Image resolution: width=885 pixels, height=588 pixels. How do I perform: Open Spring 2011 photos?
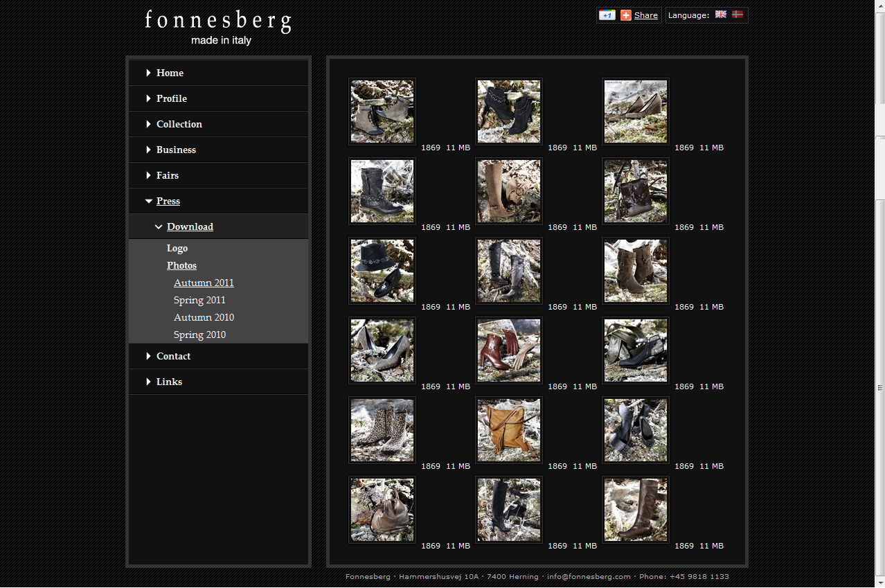tap(199, 300)
